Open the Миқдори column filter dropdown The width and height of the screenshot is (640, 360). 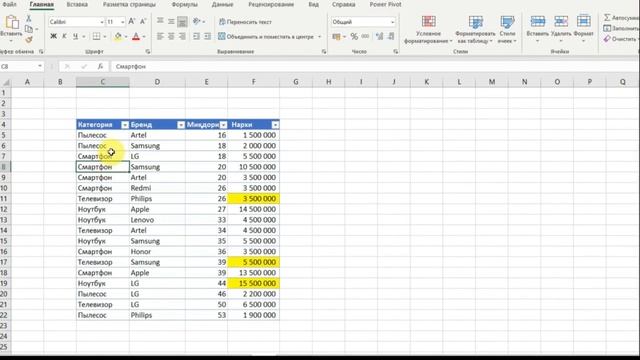pyautogui.click(x=223, y=125)
